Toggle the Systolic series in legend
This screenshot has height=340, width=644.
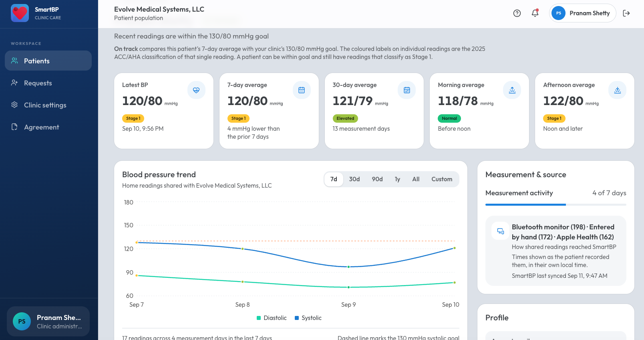(308, 318)
